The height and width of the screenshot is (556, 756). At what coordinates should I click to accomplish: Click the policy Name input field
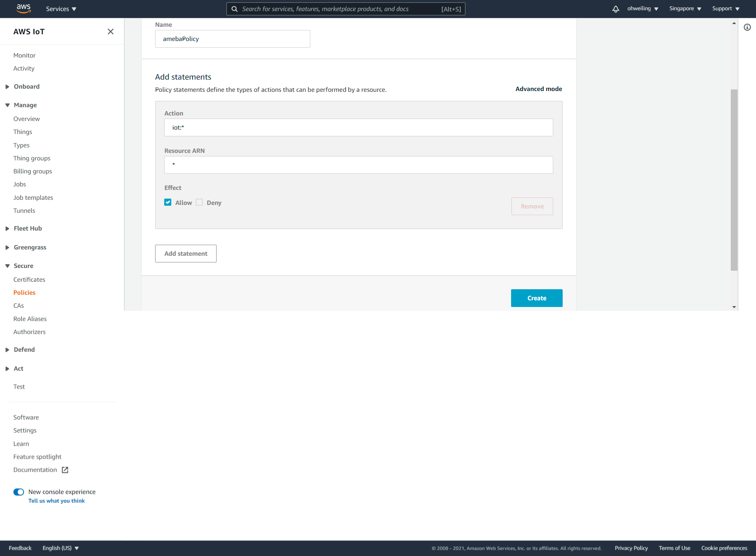pos(233,39)
